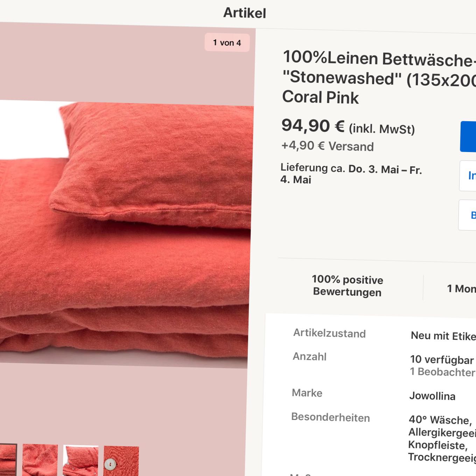View the white button close-up thumbnail
This screenshot has width=476, height=476.
(x=121, y=461)
